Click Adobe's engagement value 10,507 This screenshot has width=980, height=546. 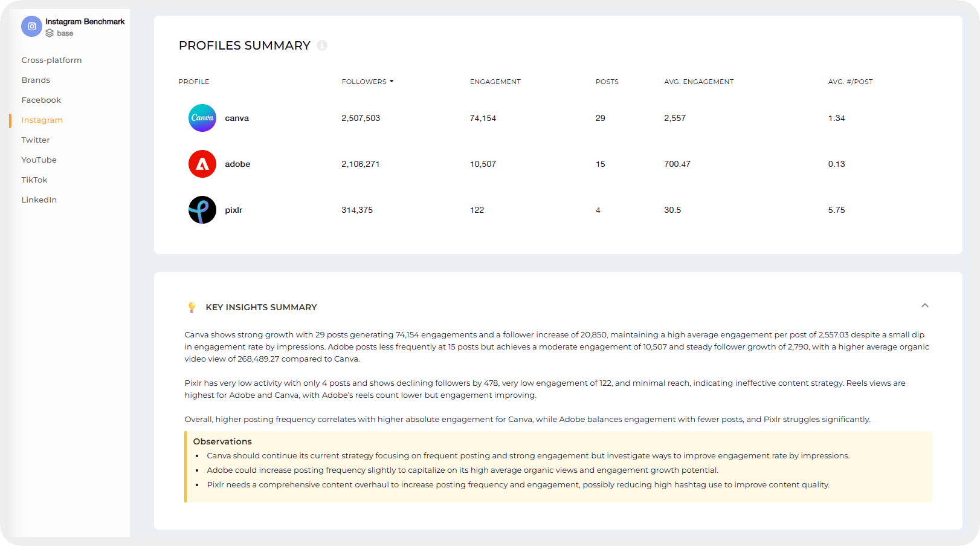click(x=483, y=164)
